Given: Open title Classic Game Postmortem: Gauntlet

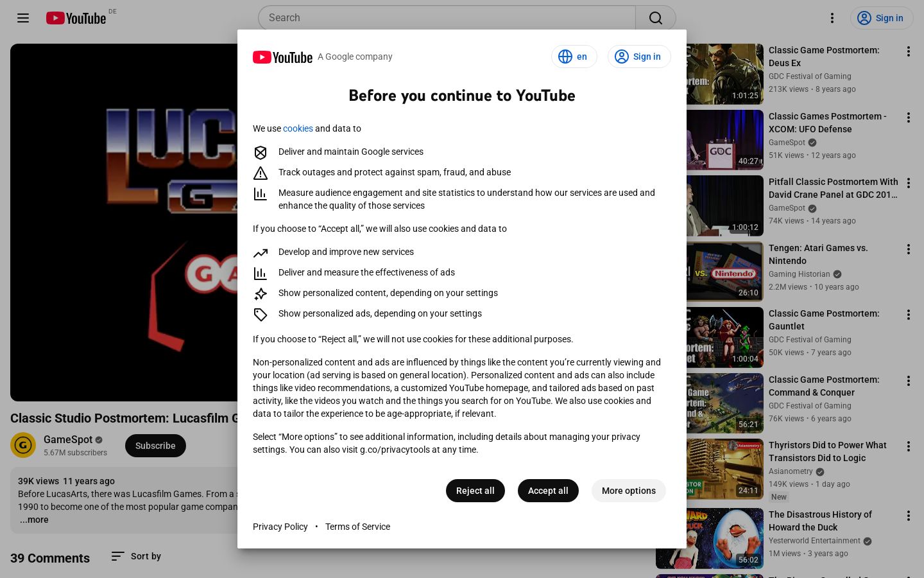Looking at the screenshot, I should point(824,320).
